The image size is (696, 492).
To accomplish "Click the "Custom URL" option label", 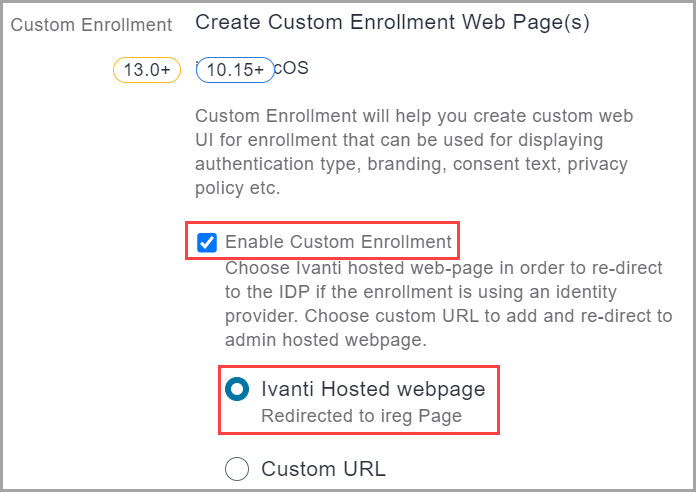I will [x=323, y=468].
